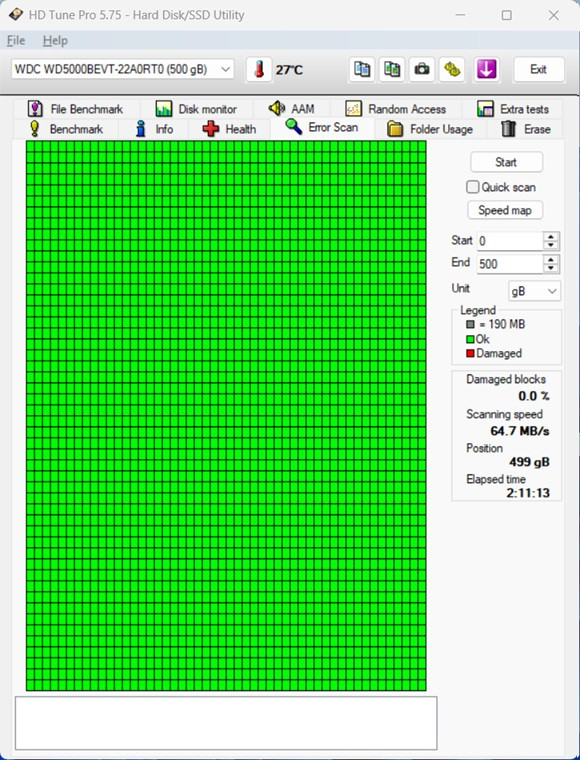Switch to the Benchmark tab
The image size is (580, 760).
coord(66,129)
